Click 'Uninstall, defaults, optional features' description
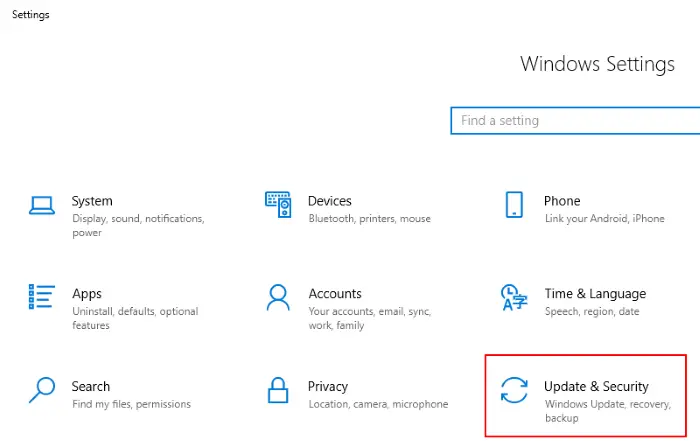This screenshot has width=700, height=441. [135, 318]
